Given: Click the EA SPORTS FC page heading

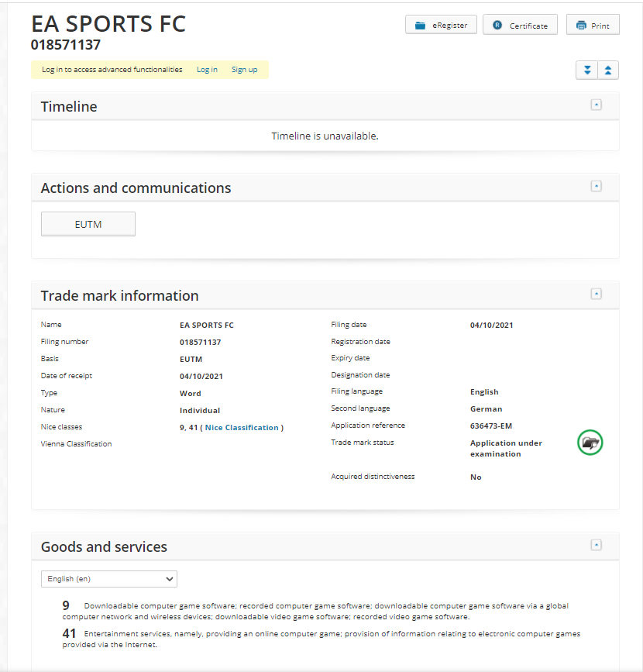Looking at the screenshot, I should 108,24.
